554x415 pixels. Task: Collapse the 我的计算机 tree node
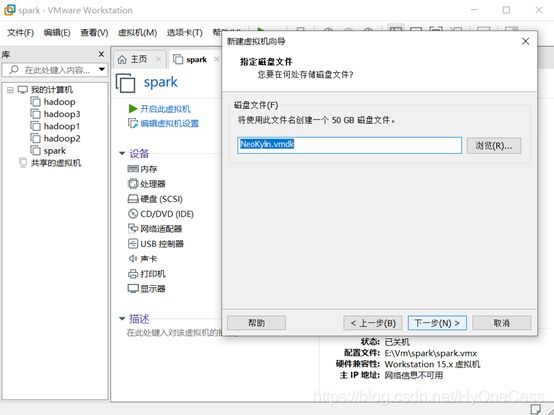[x=10, y=90]
